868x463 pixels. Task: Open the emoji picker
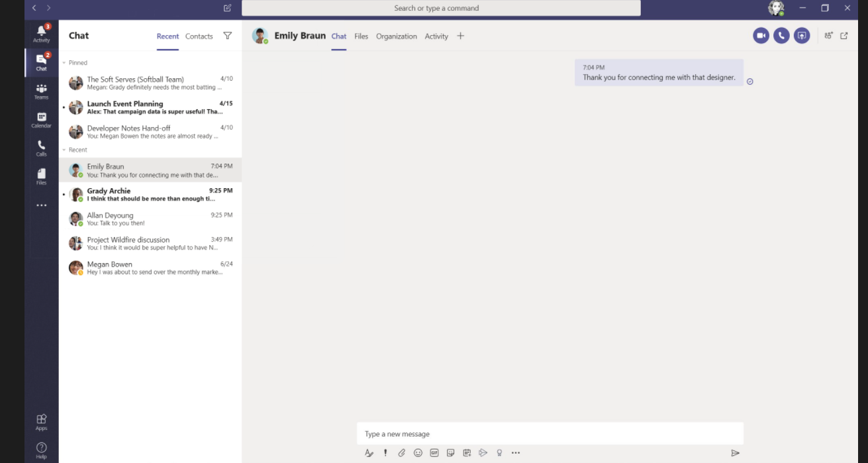[418, 452]
